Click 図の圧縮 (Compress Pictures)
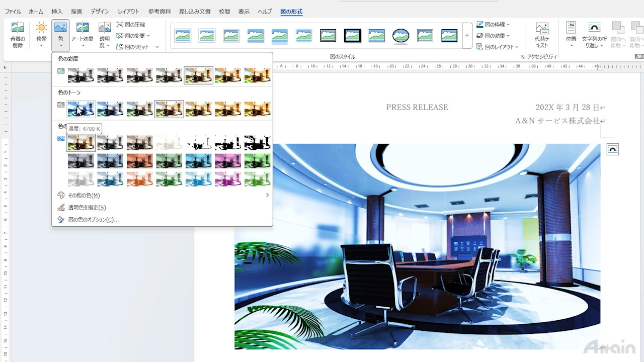Screen dimensions: 644x362 [x=131, y=25]
